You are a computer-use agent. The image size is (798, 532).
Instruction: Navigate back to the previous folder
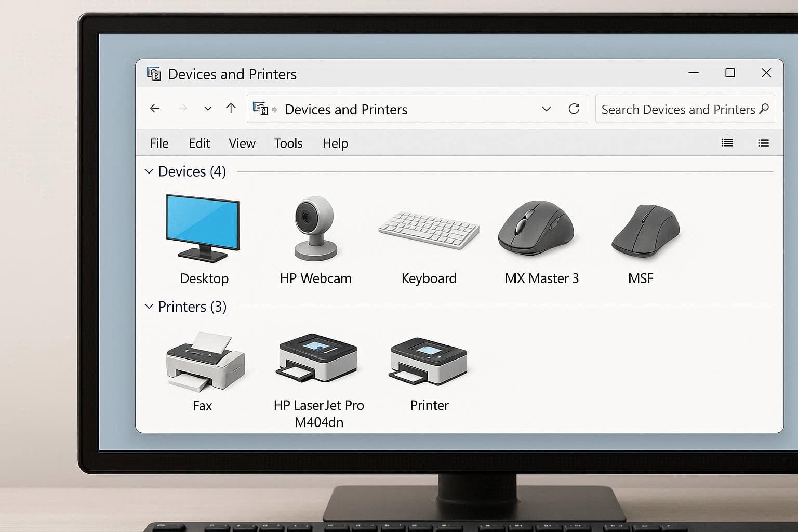(x=154, y=108)
